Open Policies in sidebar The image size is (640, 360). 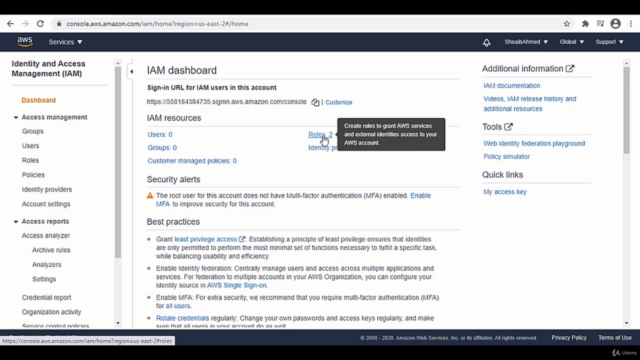point(33,175)
